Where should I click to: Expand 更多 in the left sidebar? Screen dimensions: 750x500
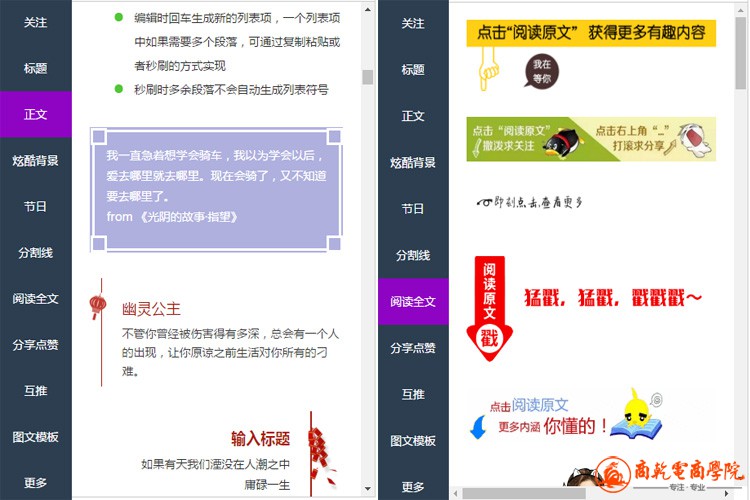pos(36,483)
